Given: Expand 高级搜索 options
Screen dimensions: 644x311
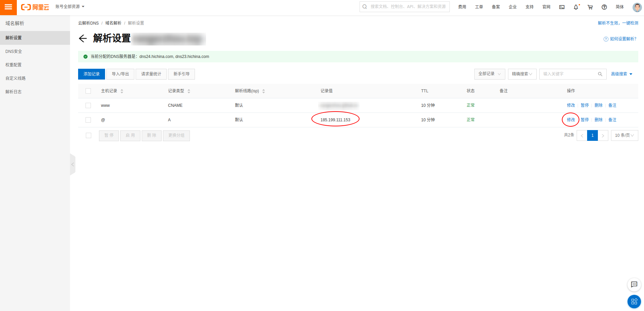Looking at the screenshot, I should [x=621, y=74].
